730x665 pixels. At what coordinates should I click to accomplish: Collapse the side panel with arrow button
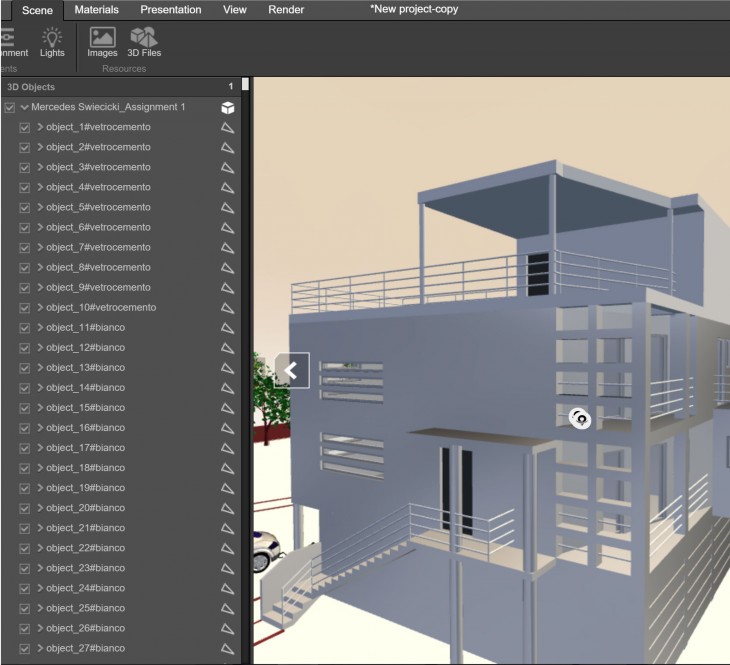pyautogui.click(x=291, y=370)
